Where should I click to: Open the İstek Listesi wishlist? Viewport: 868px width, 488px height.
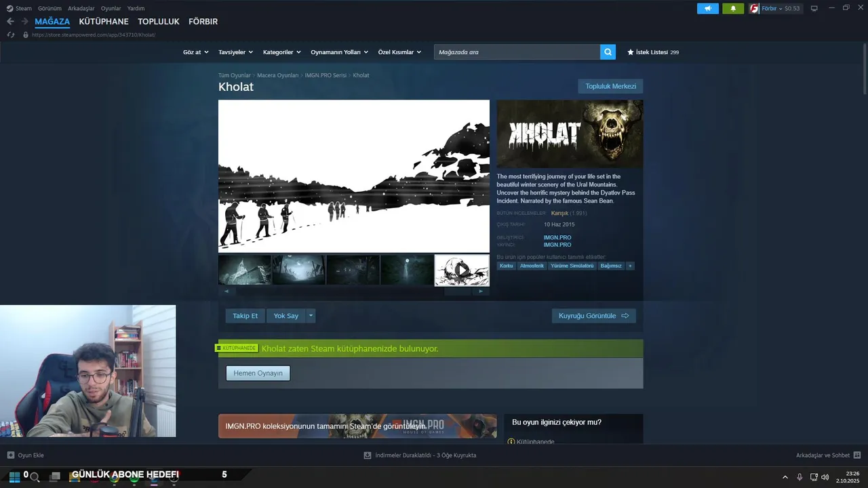click(653, 52)
